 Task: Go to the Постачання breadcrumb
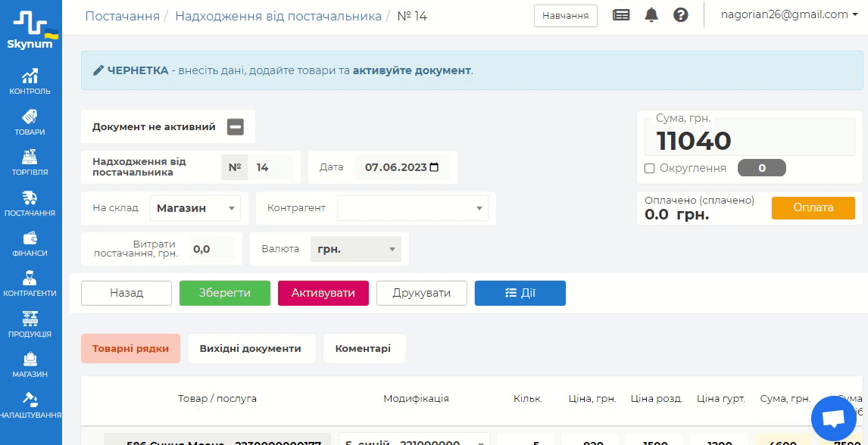123,15
